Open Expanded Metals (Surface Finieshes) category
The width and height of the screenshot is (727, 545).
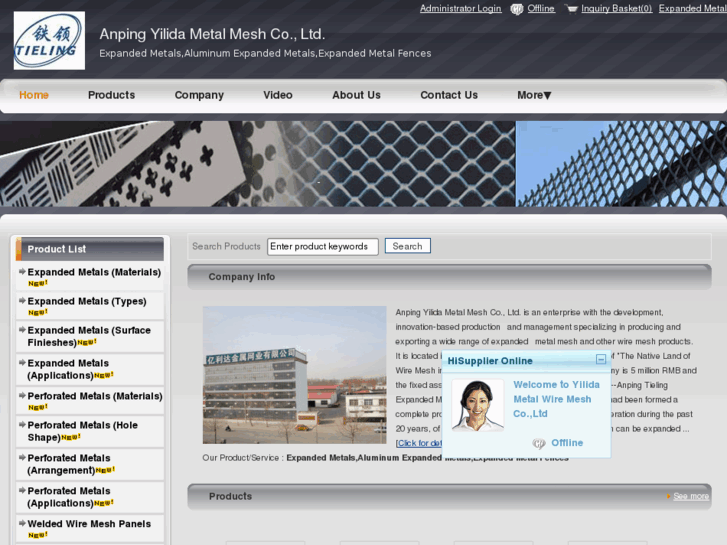[x=89, y=336]
